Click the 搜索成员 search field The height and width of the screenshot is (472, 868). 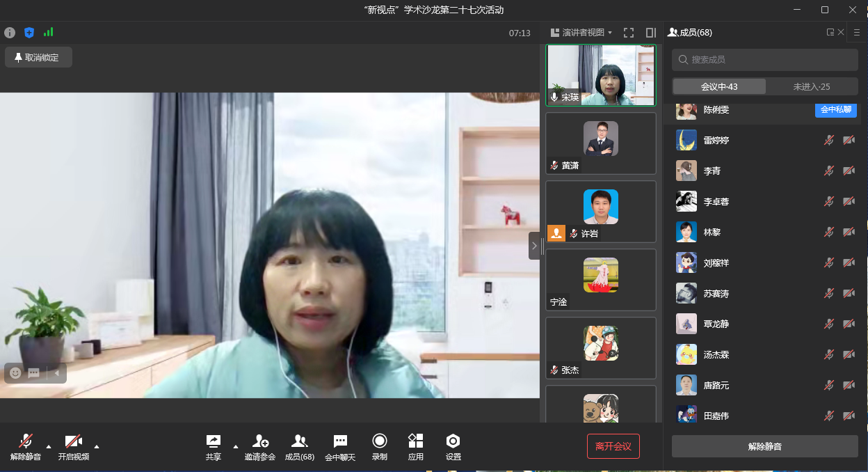point(765,60)
